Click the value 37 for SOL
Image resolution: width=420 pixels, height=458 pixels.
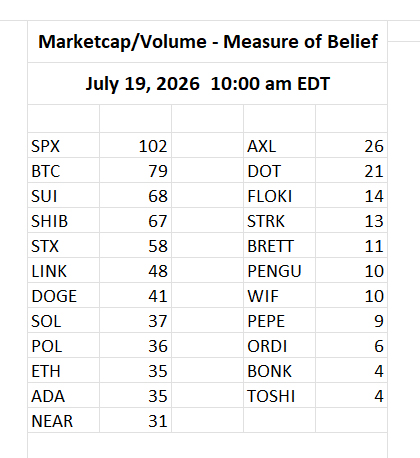tap(135, 320)
